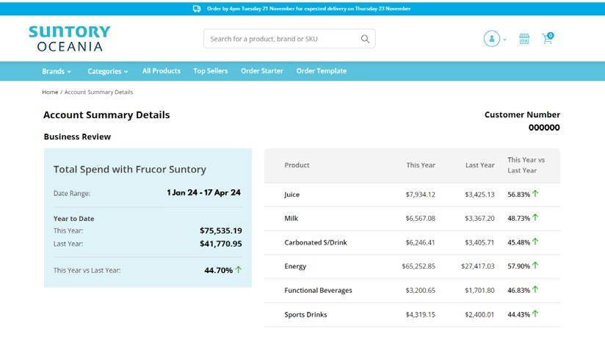
Task: Click the green up arrow in Milk row
Action: tap(535, 217)
